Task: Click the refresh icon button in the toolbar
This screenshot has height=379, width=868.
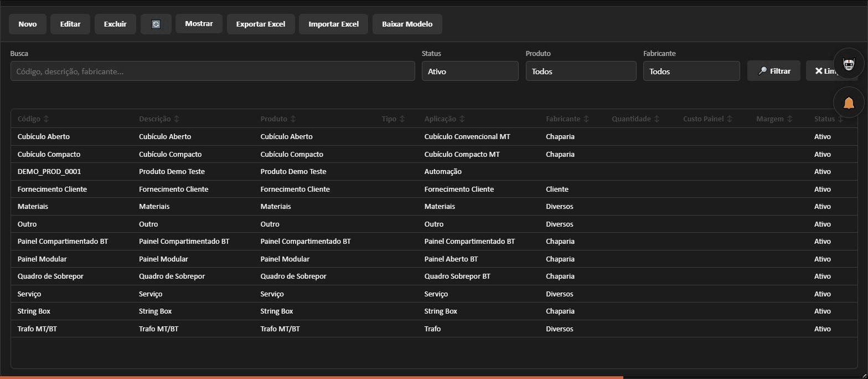Action: coord(156,24)
